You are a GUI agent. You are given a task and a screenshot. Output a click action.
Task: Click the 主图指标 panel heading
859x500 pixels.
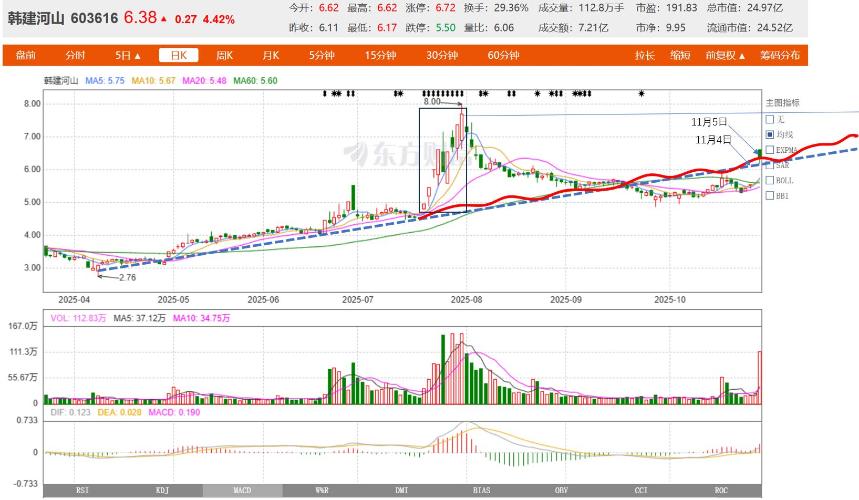point(782,102)
